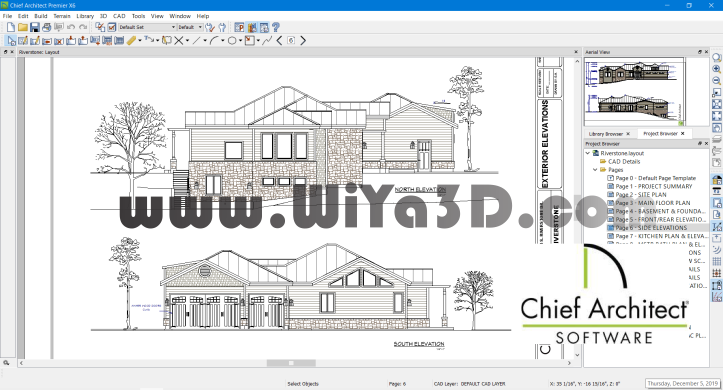Click the Aerial View thumbnail preview
The height and width of the screenshot is (390, 723).
click(x=634, y=92)
